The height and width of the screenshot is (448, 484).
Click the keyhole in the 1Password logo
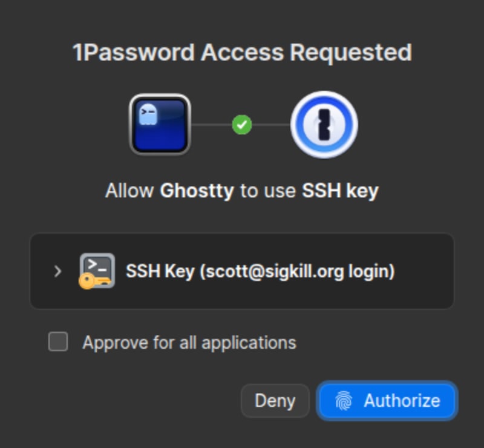324,125
